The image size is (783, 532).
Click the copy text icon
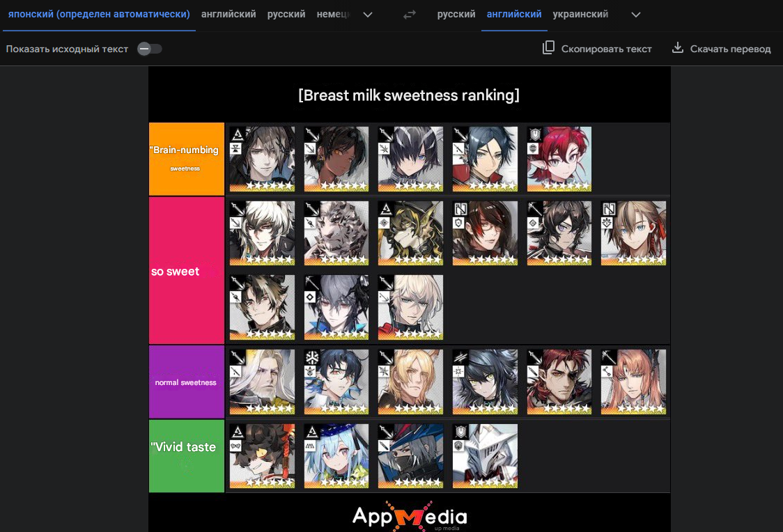(x=548, y=48)
